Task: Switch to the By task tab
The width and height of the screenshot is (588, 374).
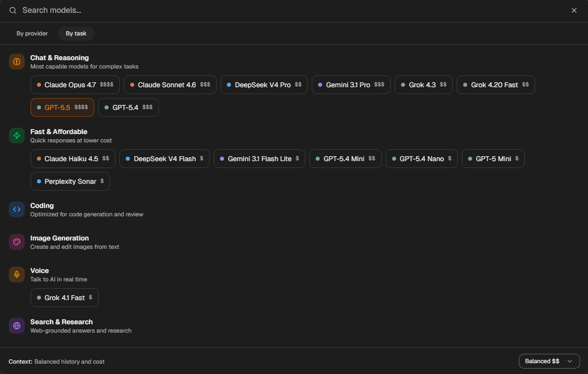Action: 76,34
